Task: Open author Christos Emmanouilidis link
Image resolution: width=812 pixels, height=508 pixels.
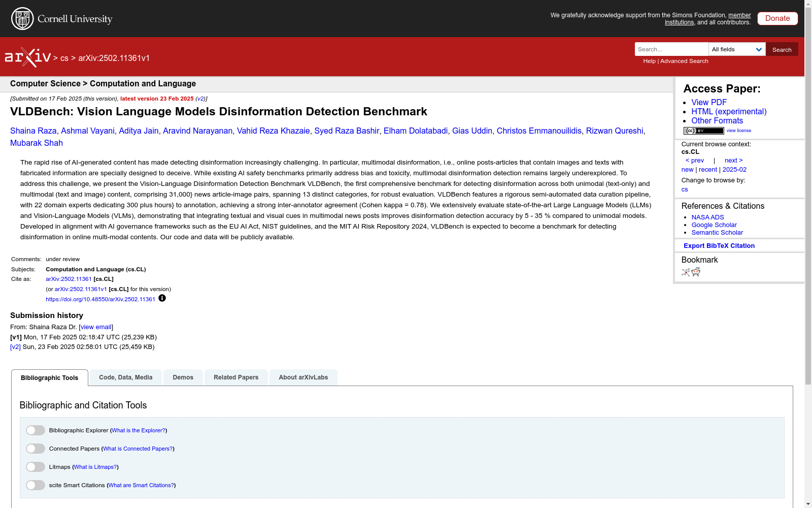Action: coord(539,131)
